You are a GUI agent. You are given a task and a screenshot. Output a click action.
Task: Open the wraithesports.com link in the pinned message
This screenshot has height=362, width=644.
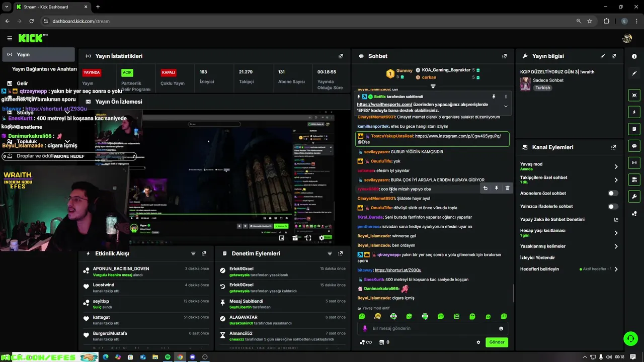click(384, 105)
